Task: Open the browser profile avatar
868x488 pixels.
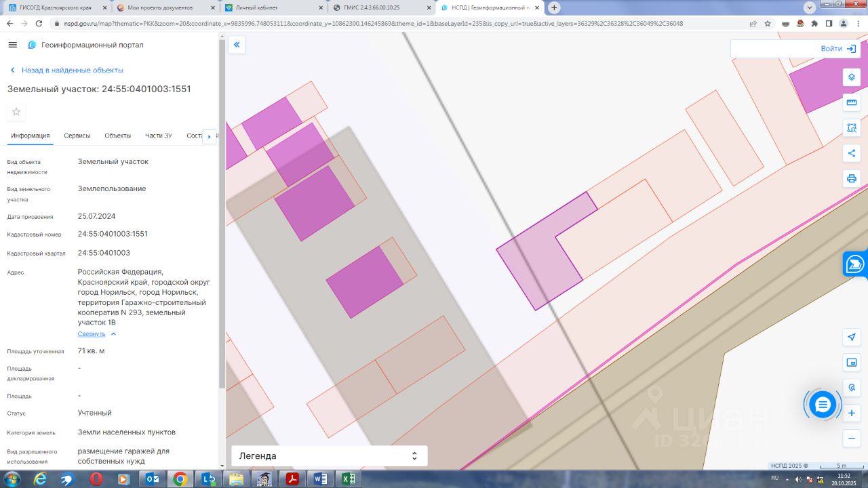Action: point(843,23)
